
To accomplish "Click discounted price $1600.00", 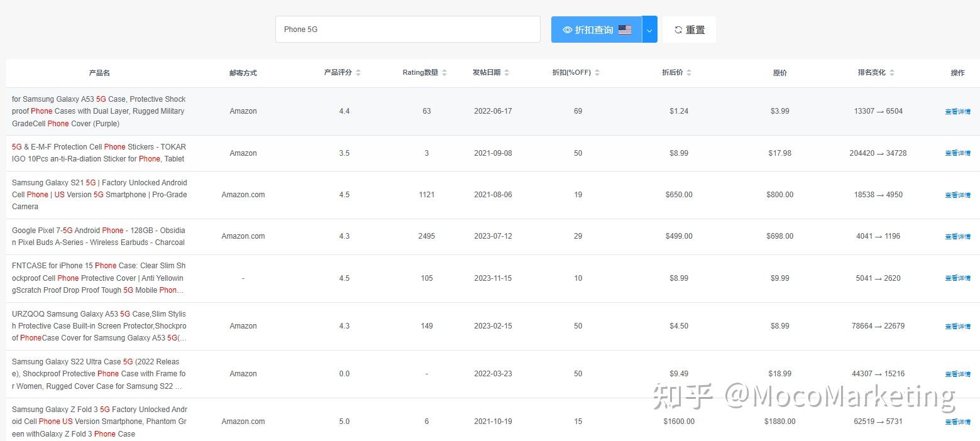I will pyautogui.click(x=679, y=422).
